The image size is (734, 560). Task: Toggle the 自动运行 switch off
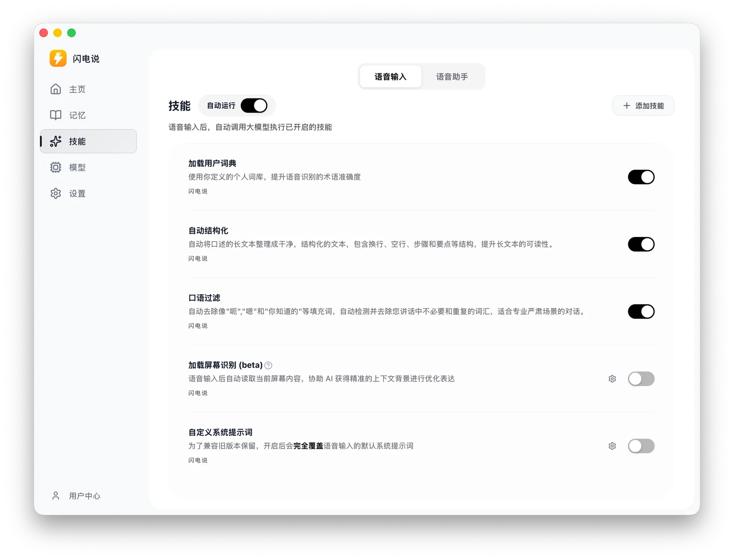pos(254,106)
